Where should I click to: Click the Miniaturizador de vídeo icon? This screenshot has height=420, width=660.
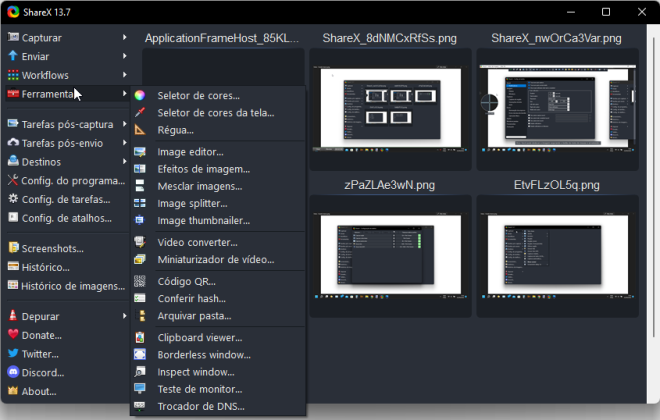[x=140, y=259]
